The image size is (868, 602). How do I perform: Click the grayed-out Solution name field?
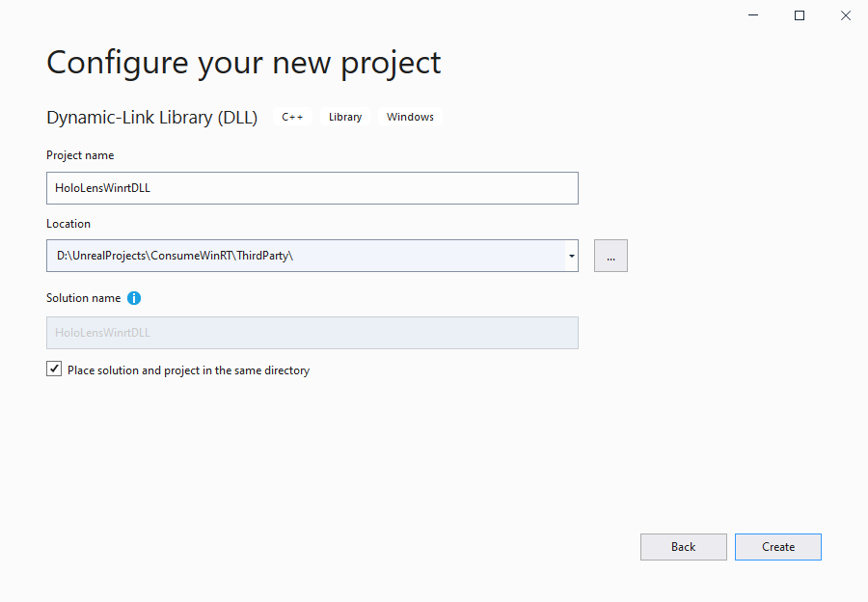click(x=289, y=332)
